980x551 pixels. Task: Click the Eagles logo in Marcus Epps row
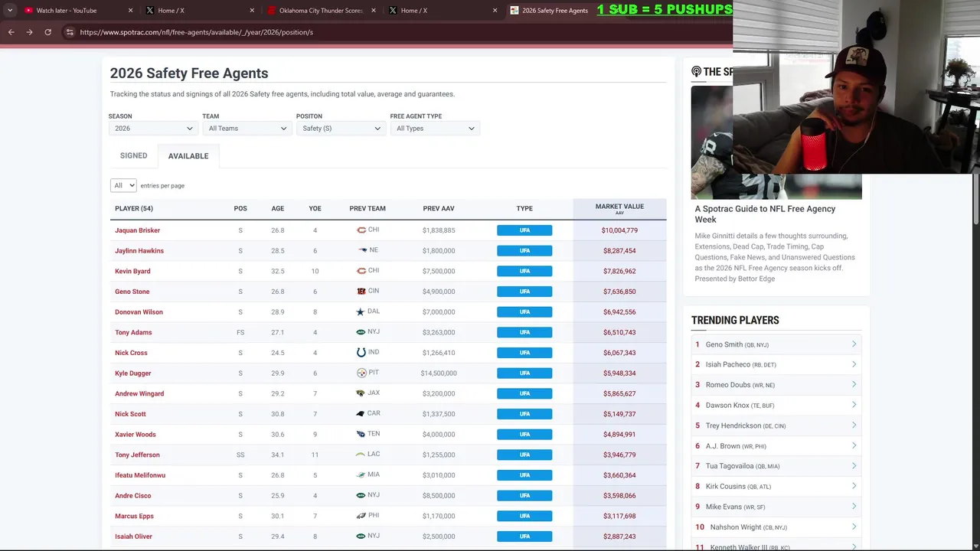(361, 516)
